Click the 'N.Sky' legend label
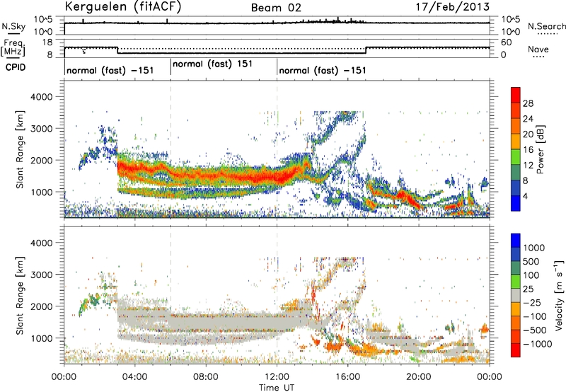This screenshot has width=566, height=392. click(x=13, y=27)
